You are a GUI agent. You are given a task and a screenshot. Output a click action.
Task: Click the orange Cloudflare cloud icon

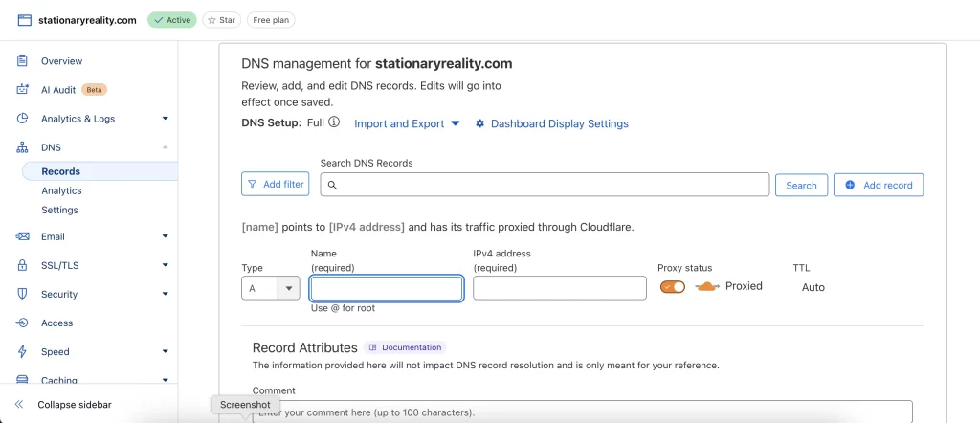click(708, 287)
